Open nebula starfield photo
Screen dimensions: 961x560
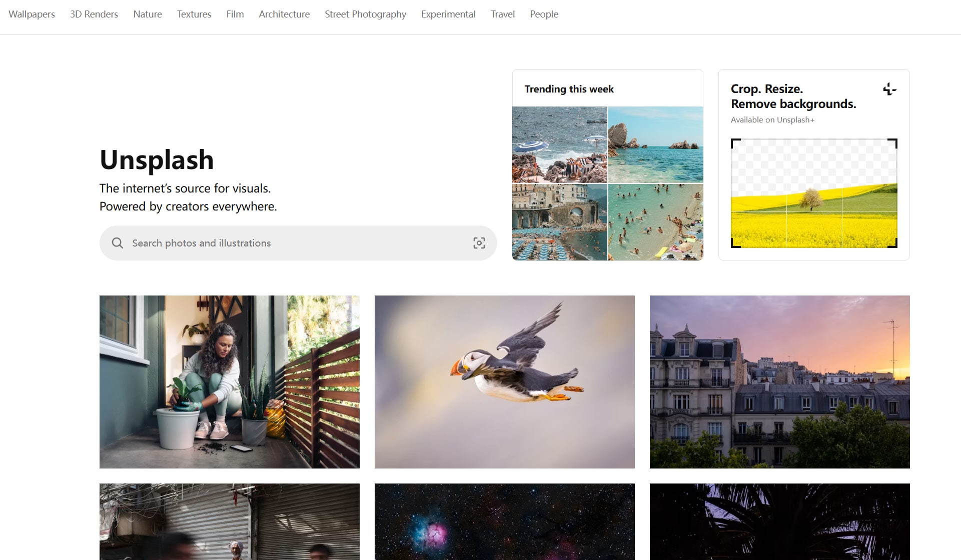(505, 521)
